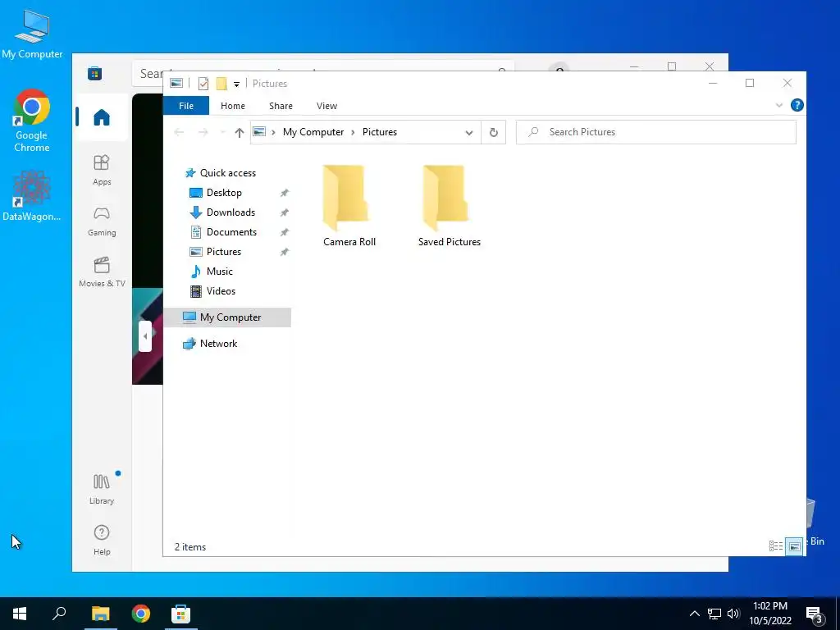
Task: Click File Explorer on the taskbar
Action: [x=100, y=614]
